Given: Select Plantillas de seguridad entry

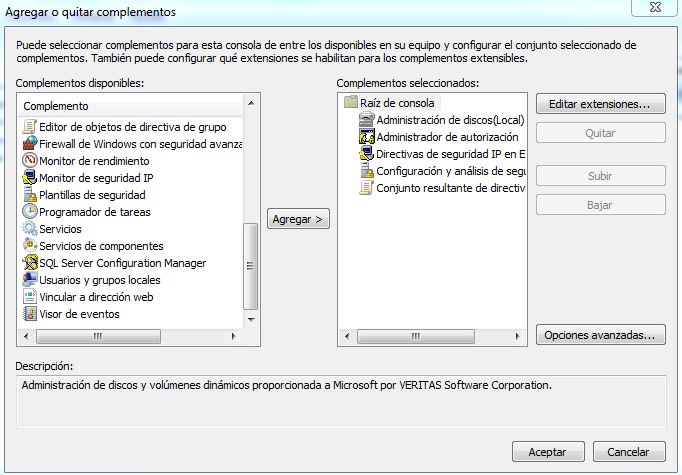Looking at the screenshot, I should point(92,195).
